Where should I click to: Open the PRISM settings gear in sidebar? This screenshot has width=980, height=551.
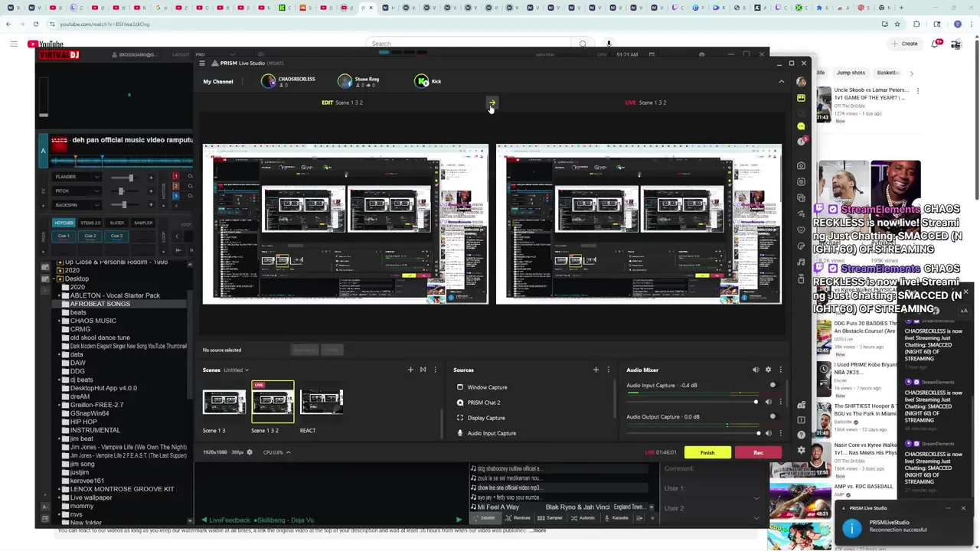(801, 450)
